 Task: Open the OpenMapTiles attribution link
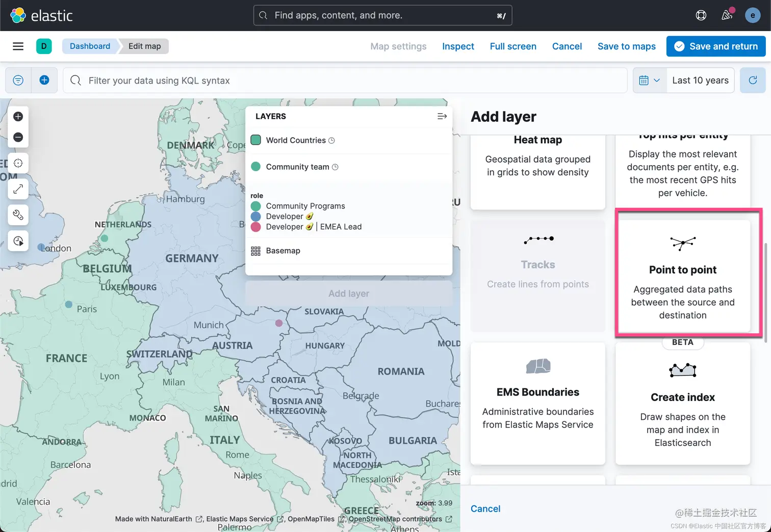317,519
